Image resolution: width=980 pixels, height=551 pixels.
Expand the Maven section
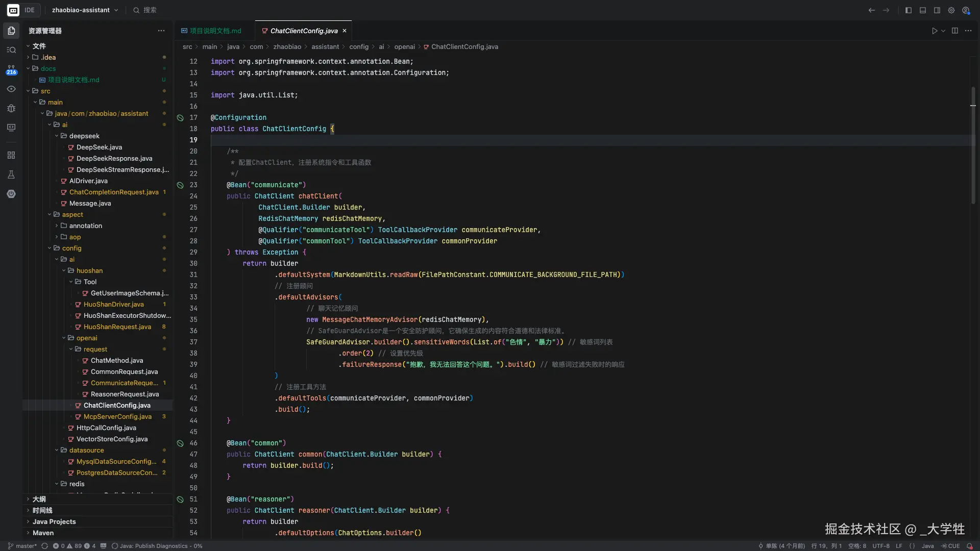point(43,533)
